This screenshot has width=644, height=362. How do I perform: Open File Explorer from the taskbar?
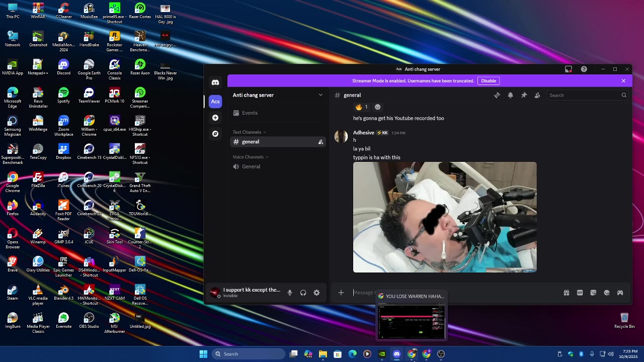(x=323, y=354)
